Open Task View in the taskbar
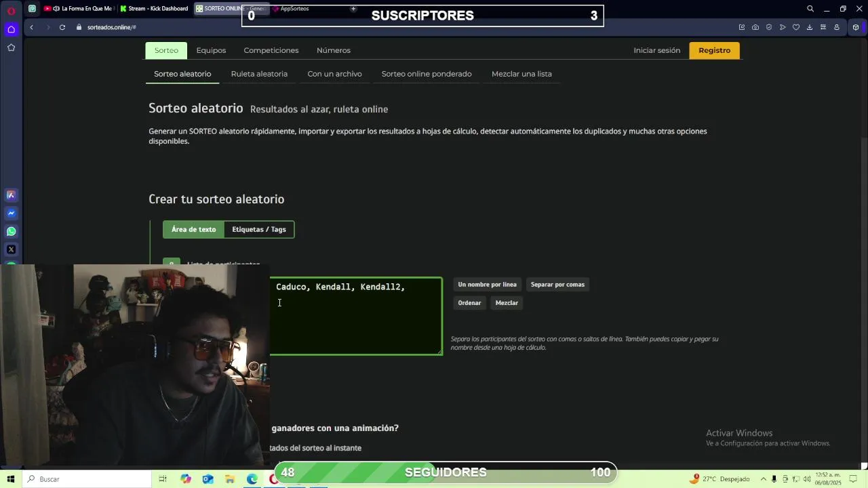This screenshot has height=488, width=868. [163, 479]
